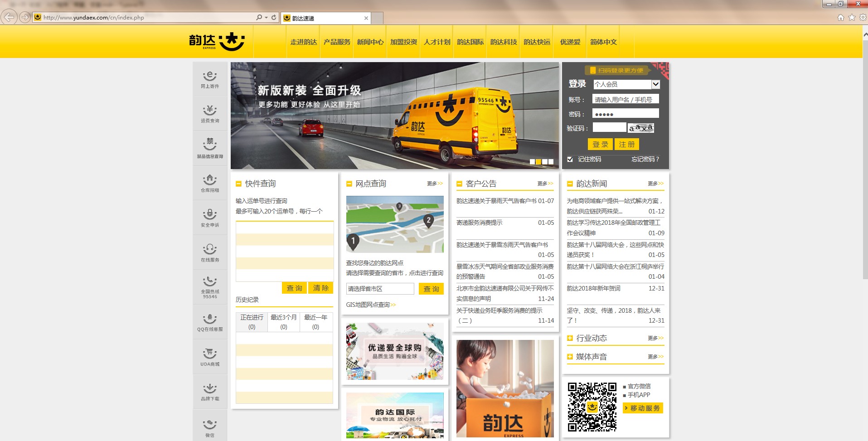Click the browser forward arrow button

coord(24,17)
